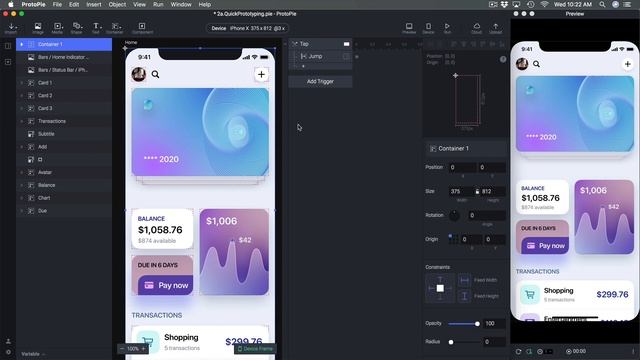Screen dimensions: 640x360
Task: Click the Upload toolbar icon
Action: (x=496, y=28)
